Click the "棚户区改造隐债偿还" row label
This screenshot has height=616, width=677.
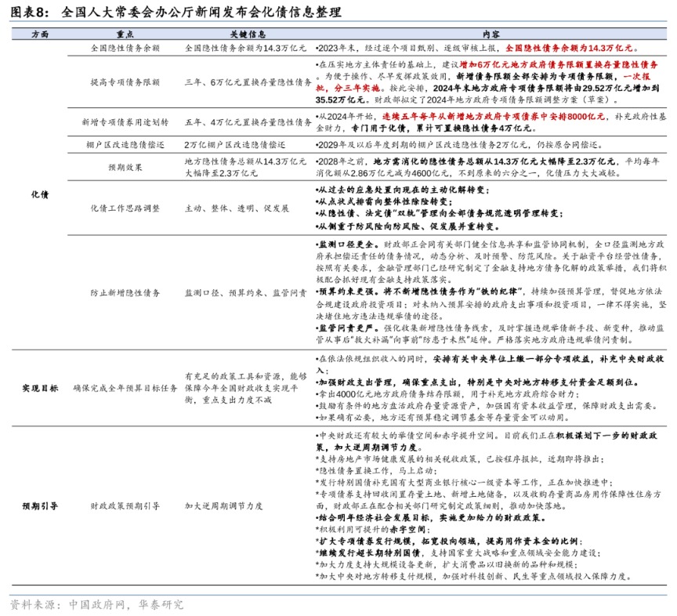tap(125, 145)
